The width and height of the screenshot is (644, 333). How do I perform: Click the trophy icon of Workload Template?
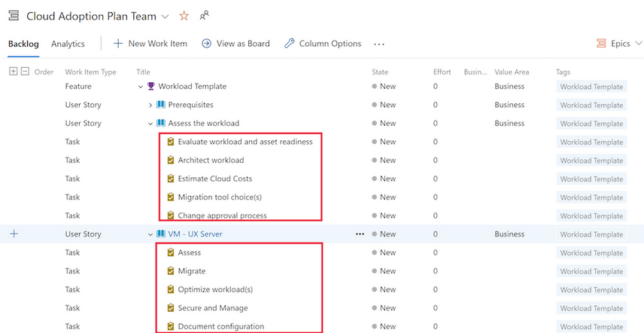[x=150, y=87]
